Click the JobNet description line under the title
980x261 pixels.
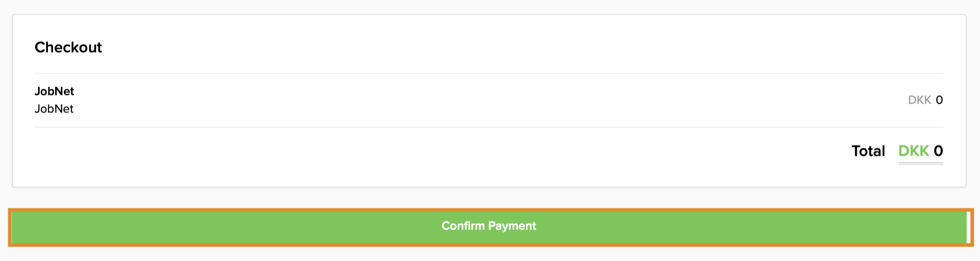pos(54,109)
